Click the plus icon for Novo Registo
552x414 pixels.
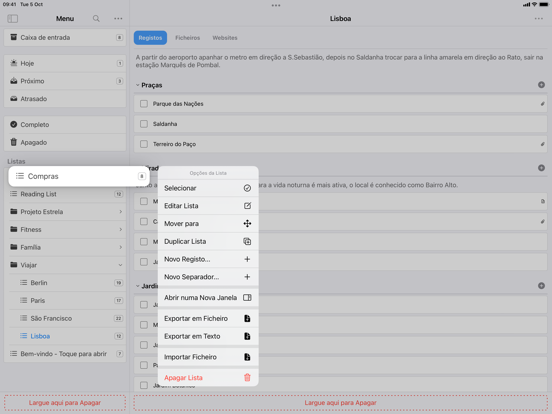247,259
